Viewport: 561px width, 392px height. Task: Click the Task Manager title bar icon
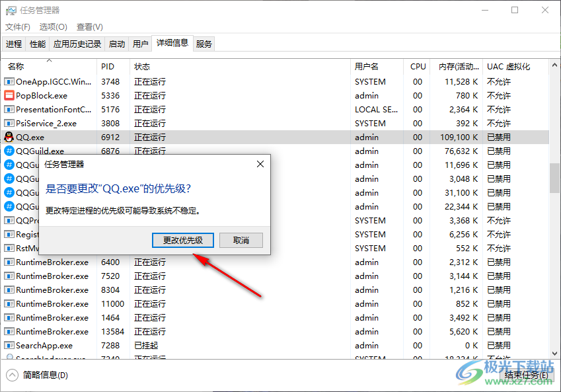pos(11,11)
